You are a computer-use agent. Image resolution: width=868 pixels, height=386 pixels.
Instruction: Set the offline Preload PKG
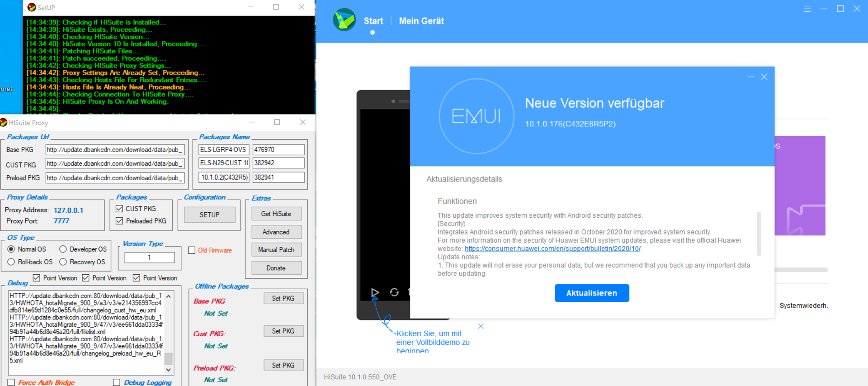[x=283, y=365]
